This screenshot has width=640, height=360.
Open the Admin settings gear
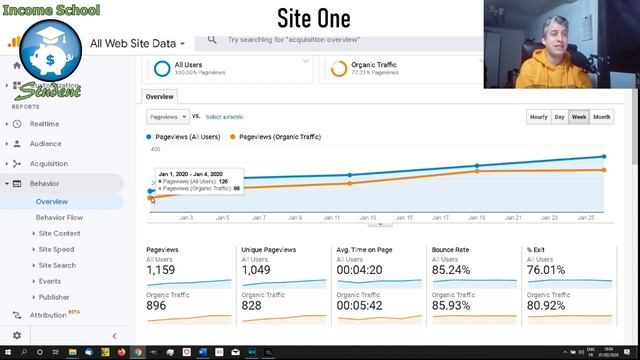point(17,336)
